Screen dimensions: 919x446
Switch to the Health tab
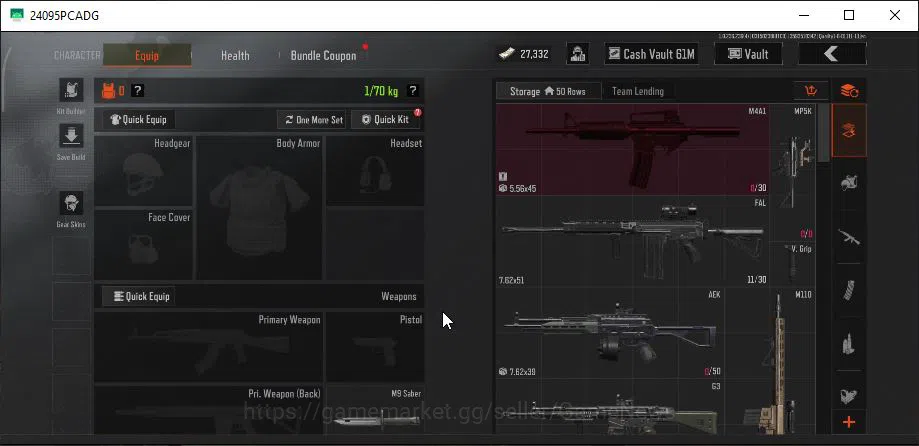coord(235,56)
